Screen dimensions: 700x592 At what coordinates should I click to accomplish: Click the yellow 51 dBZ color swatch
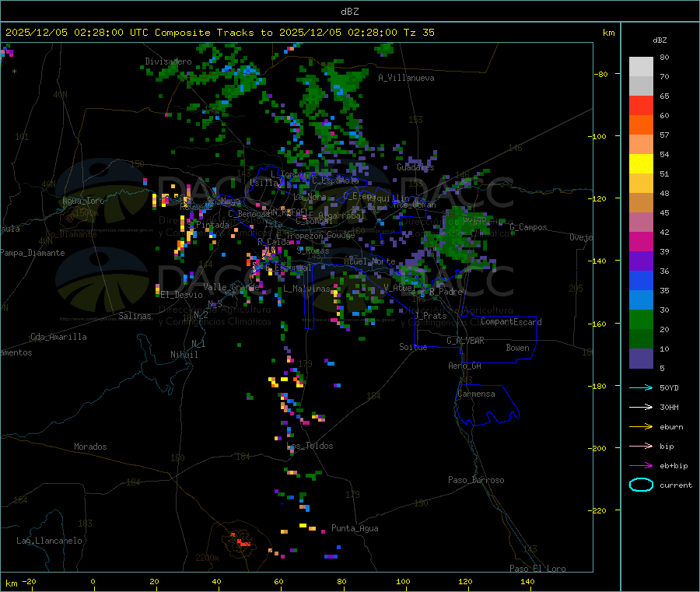pos(641,164)
